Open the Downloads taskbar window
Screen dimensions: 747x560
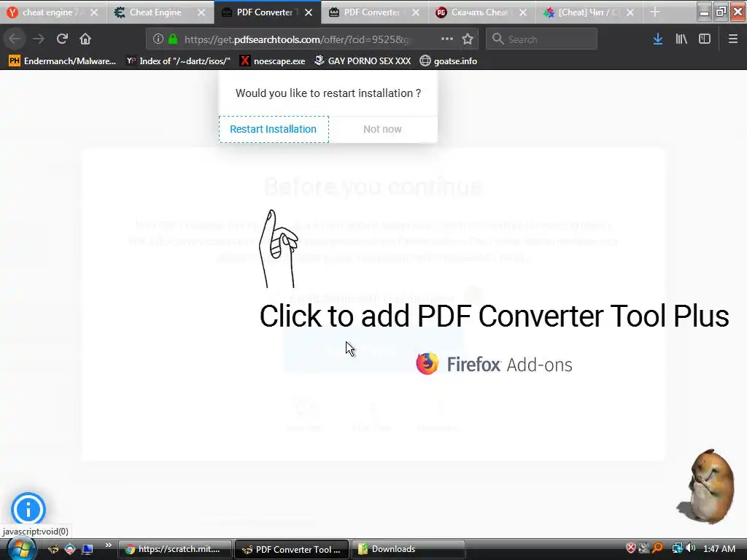pyautogui.click(x=409, y=549)
